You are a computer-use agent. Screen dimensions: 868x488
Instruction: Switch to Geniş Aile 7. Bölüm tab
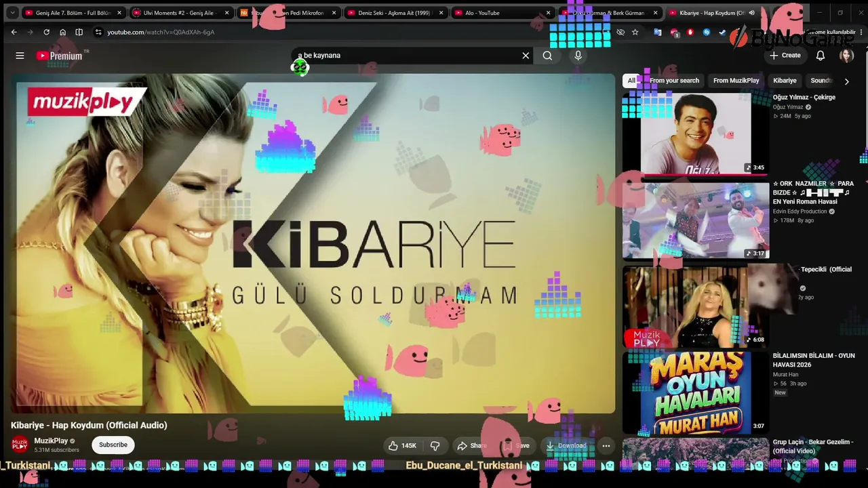tap(73, 13)
